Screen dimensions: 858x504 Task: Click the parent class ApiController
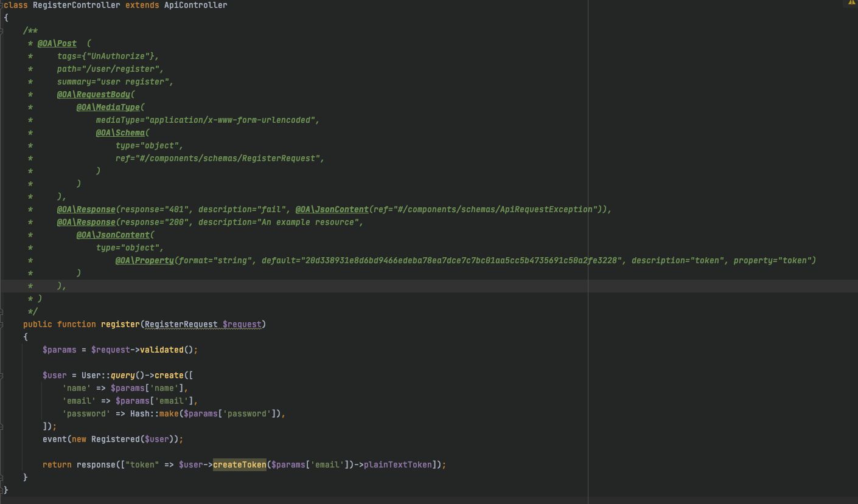pyautogui.click(x=196, y=5)
